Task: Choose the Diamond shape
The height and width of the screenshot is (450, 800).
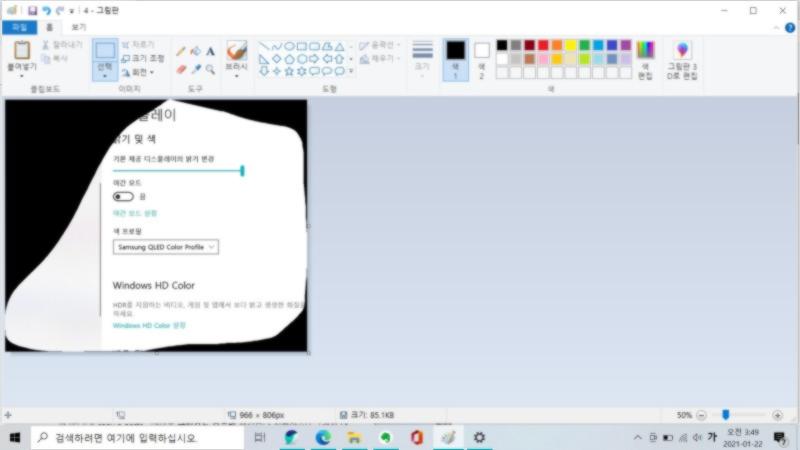Action: tap(277, 59)
